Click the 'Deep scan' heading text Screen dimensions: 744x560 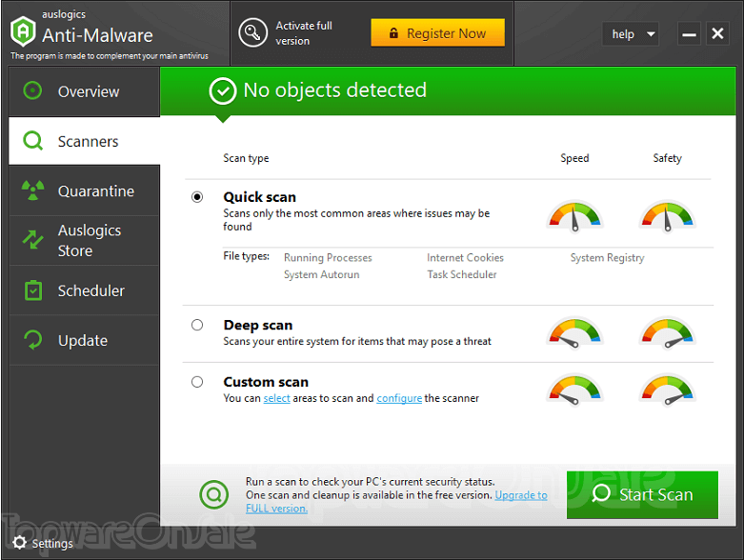258,326
